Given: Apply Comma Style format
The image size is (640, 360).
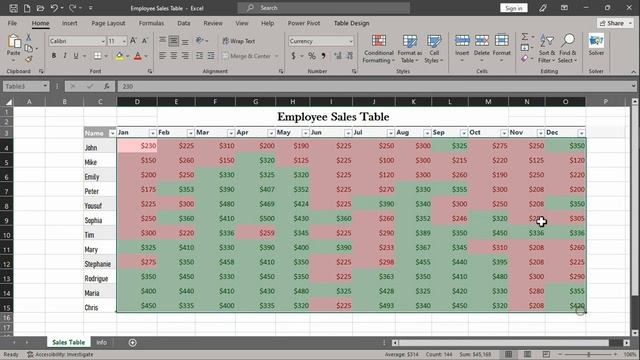Looking at the screenshot, I should pos(323,56).
